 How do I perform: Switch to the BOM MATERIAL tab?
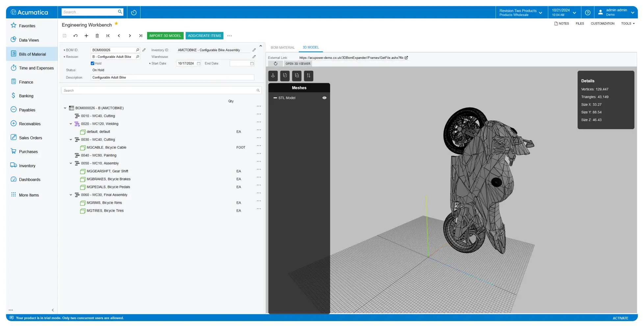282,47
